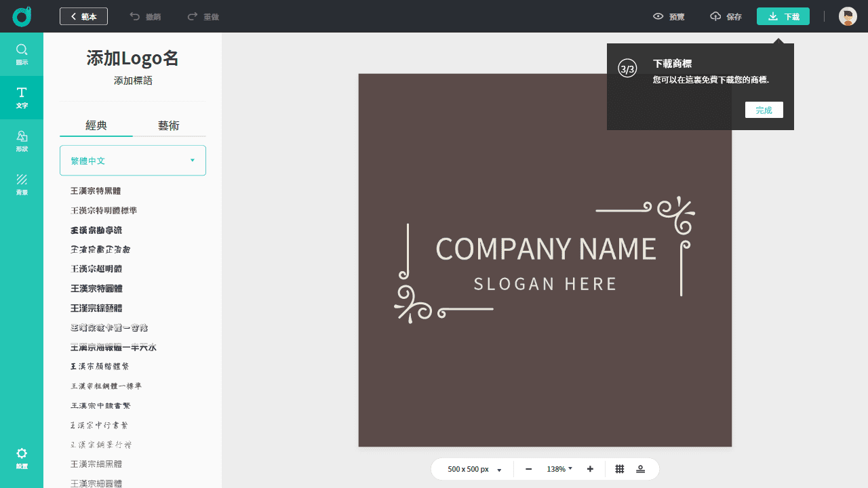Viewport: 868px width, 488px height.
Task: Choose the 王漢宗特黑體 font from list
Action: pos(96,191)
